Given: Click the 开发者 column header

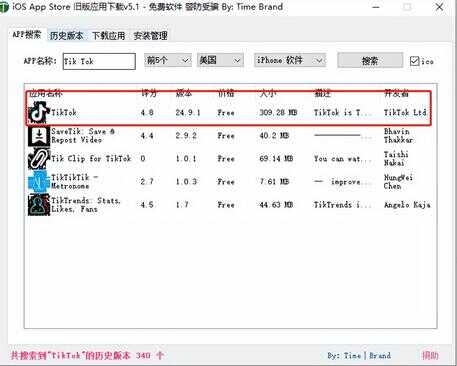Looking at the screenshot, I should 396,93.
